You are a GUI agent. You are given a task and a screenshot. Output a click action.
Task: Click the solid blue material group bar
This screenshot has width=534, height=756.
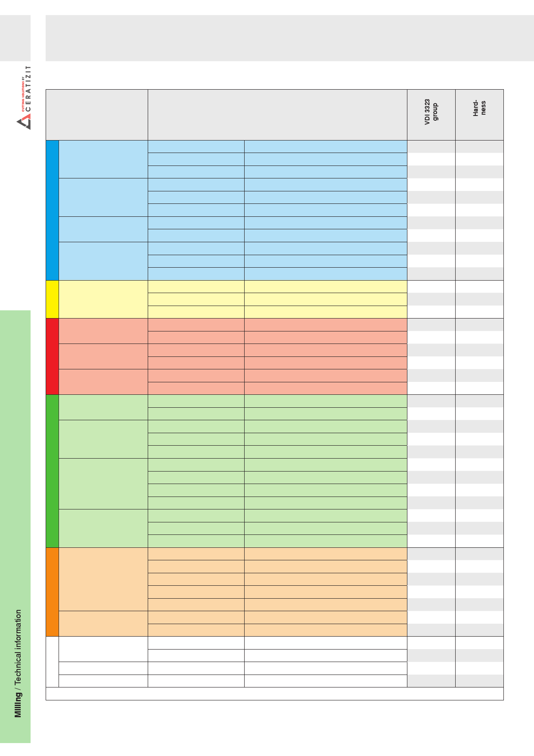pyautogui.click(x=52, y=210)
